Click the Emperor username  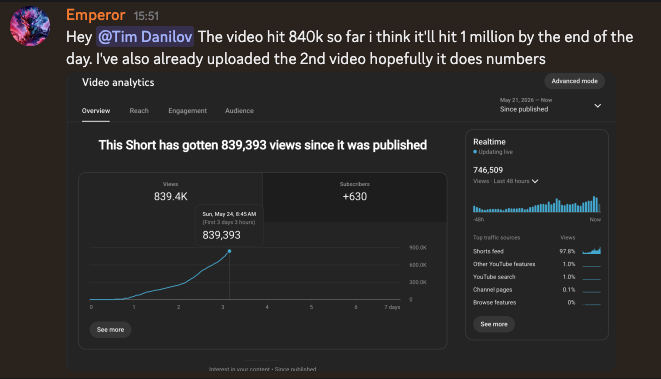tap(96, 15)
